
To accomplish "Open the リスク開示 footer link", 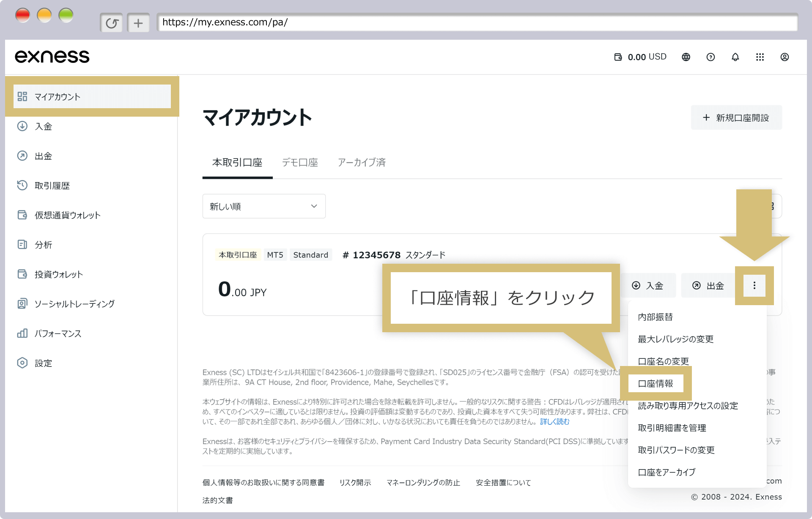I will click(355, 482).
